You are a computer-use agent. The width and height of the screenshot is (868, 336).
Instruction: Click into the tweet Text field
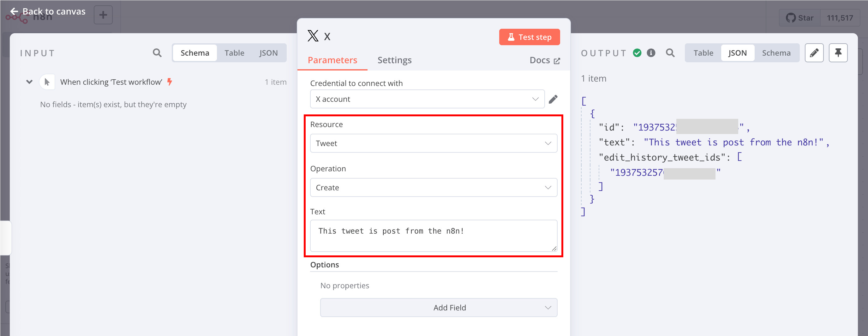tap(433, 236)
